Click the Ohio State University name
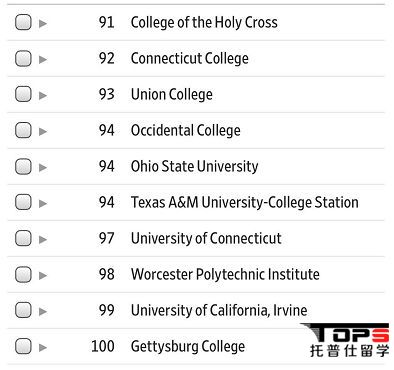The width and height of the screenshot is (394, 370). 195,167
